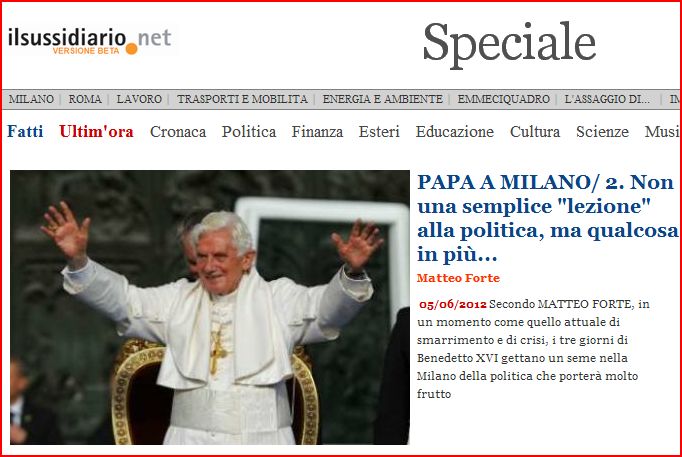The height and width of the screenshot is (457, 682).
Task: Select the LAVORO tab
Action: [139, 99]
